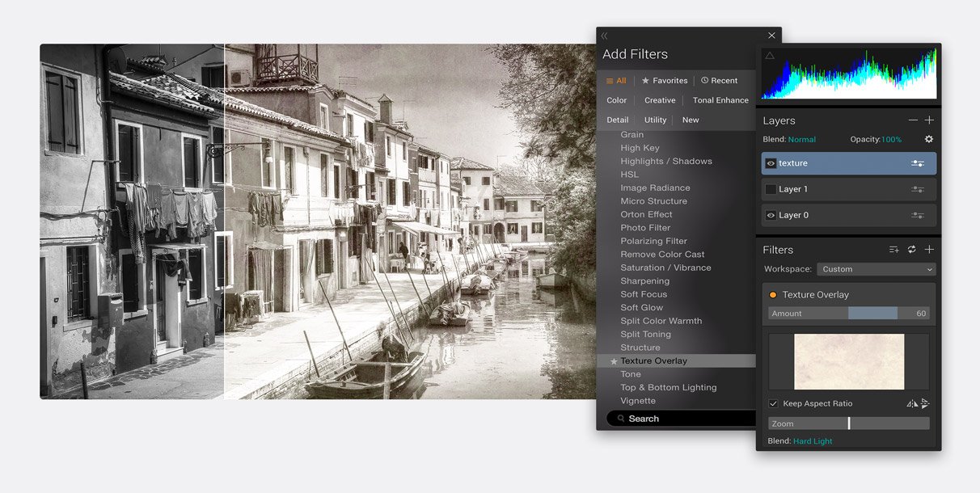Switch to the Favorites filter tab

pos(664,80)
